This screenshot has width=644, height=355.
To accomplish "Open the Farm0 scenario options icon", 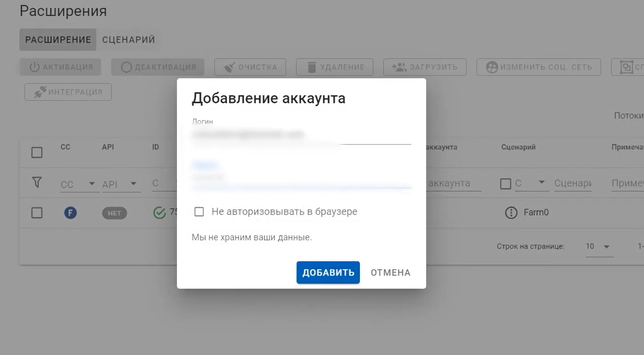I will coord(511,213).
